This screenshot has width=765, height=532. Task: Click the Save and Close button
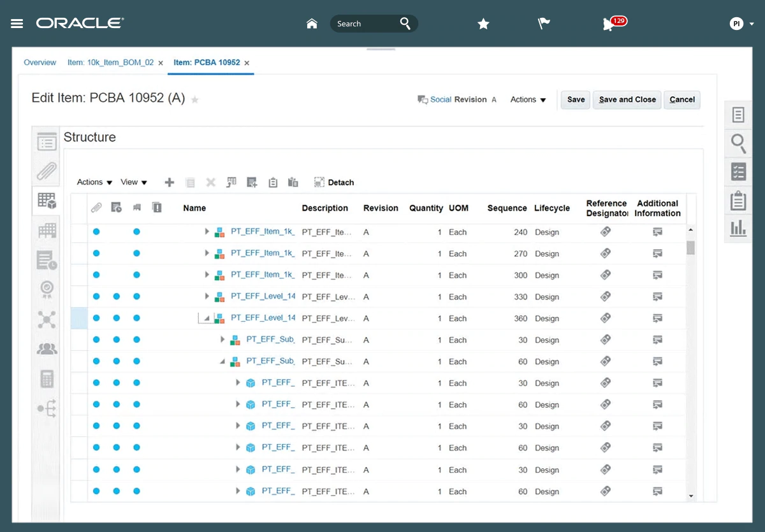pyautogui.click(x=627, y=99)
